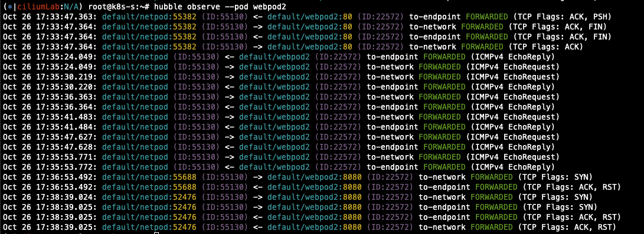Click 'default/webpod2:80' in the ACK, PSH row
Screen dimensions: 644x234
coord(310,17)
